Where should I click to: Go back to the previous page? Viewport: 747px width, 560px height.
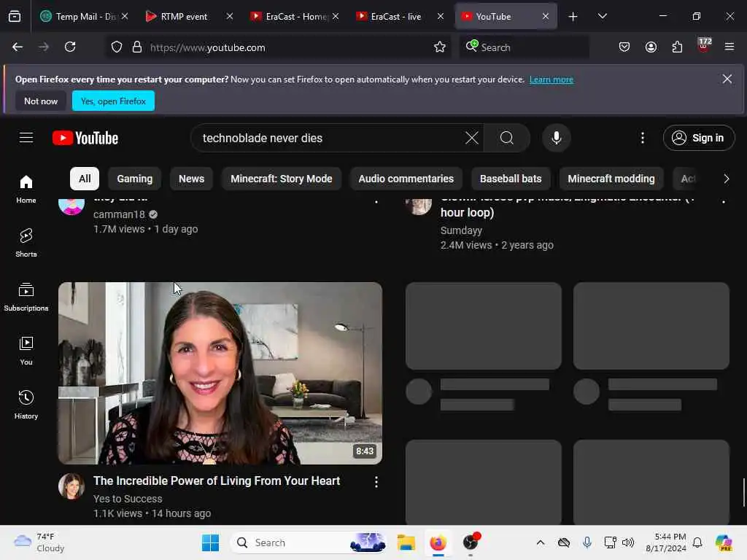[18, 47]
